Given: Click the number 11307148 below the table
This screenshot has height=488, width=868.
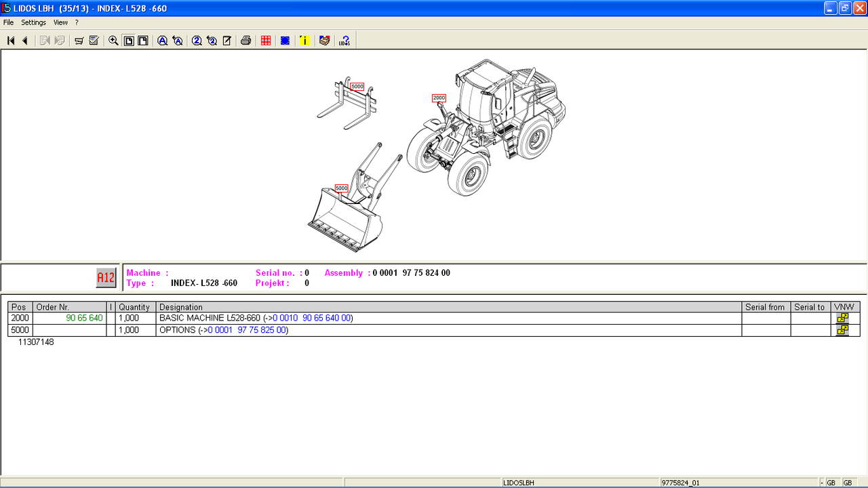Looking at the screenshot, I should pyautogui.click(x=36, y=342).
